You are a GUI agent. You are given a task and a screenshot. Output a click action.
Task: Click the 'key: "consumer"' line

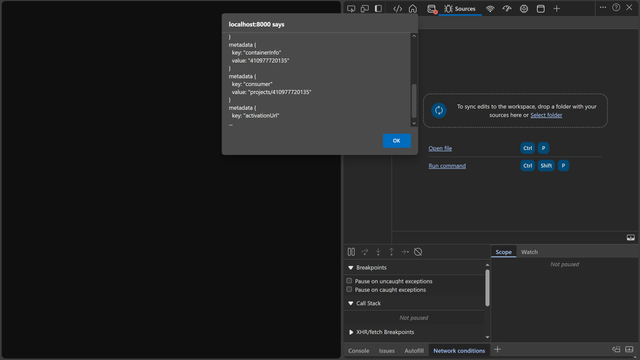tap(252, 84)
